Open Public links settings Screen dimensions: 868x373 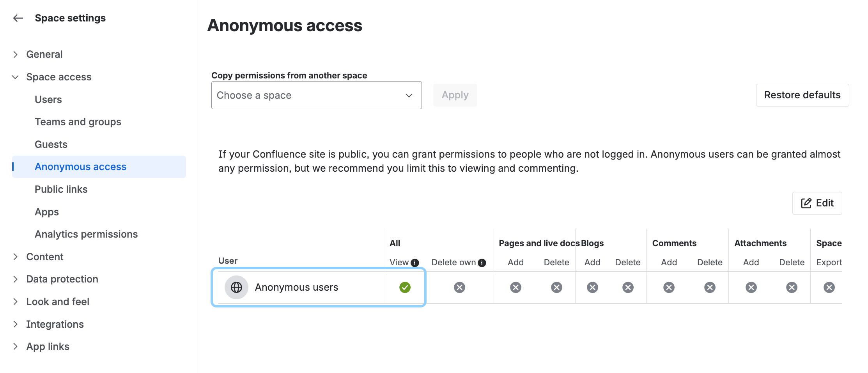tap(61, 189)
